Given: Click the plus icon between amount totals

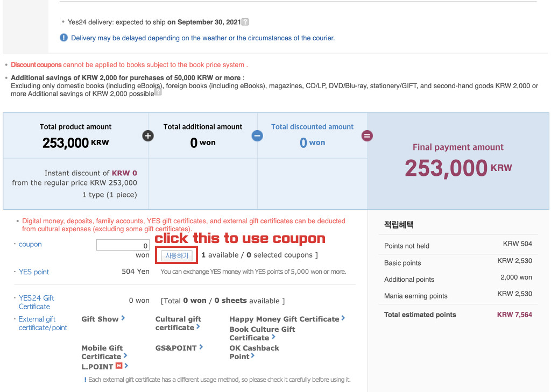Looking at the screenshot, I should [148, 136].
